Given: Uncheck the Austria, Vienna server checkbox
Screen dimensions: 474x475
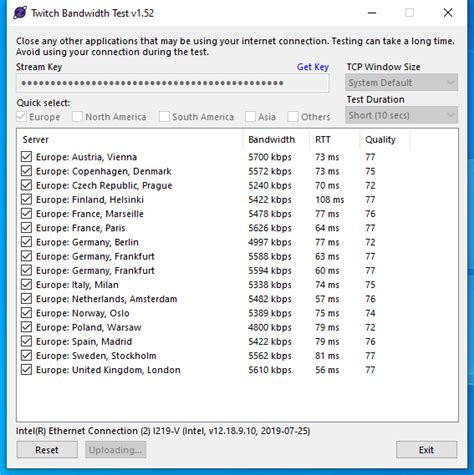Looking at the screenshot, I should point(26,157).
